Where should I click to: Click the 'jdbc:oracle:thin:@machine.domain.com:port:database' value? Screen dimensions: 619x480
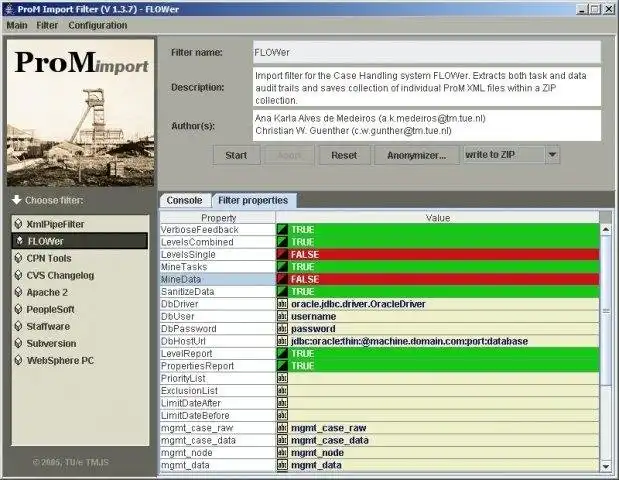409,341
